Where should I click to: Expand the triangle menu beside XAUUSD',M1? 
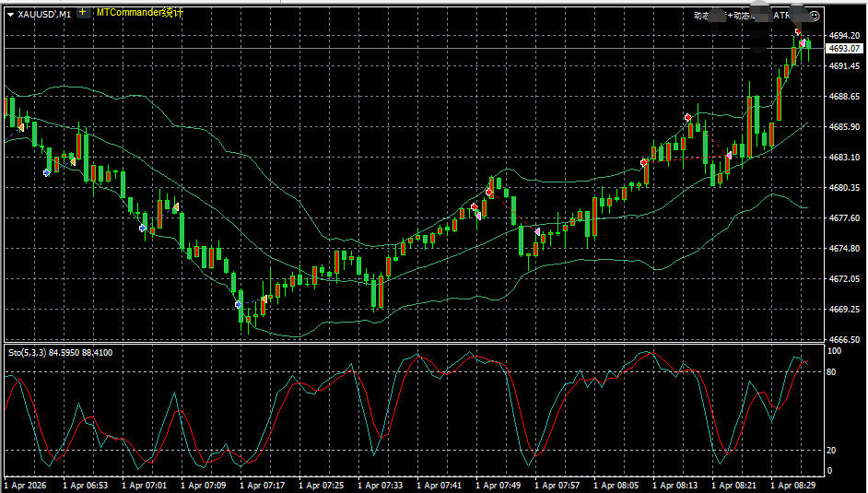11,15
